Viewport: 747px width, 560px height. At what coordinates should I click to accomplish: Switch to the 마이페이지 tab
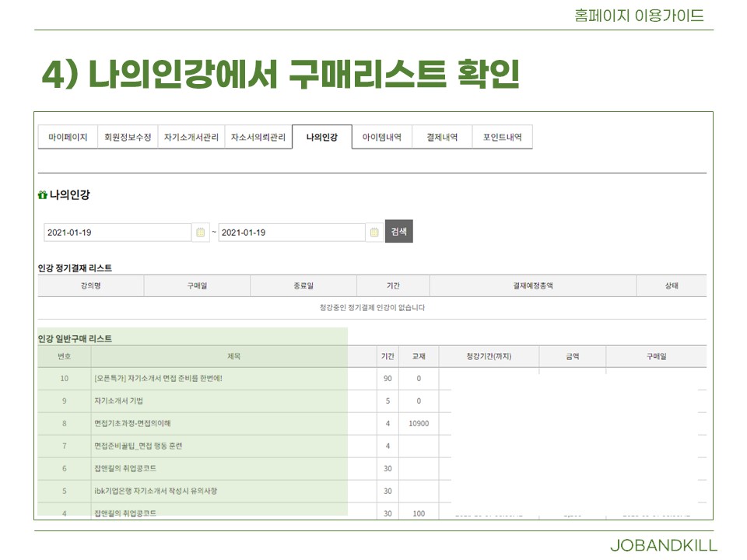[x=68, y=138]
